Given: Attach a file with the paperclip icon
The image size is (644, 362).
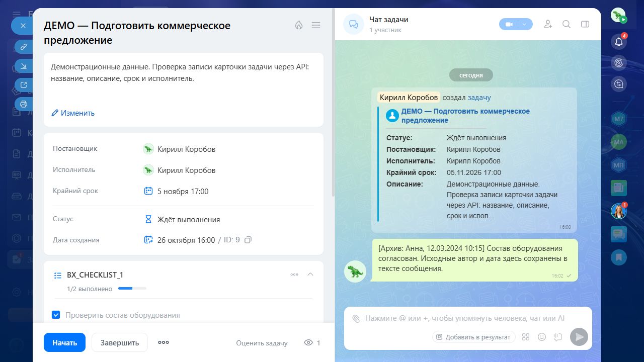Looking at the screenshot, I should 356,318.
